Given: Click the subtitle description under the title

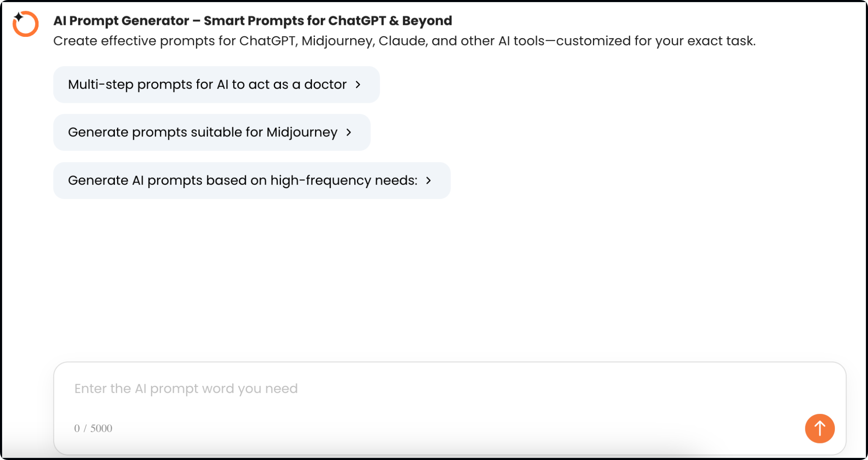Looking at the screenshot, I should (405, 41).
